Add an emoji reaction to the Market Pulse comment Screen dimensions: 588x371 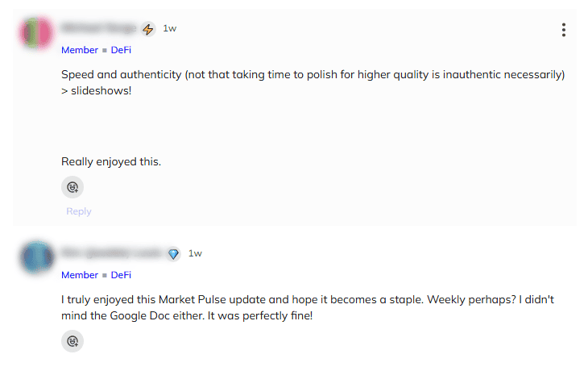tap(72, 341)
